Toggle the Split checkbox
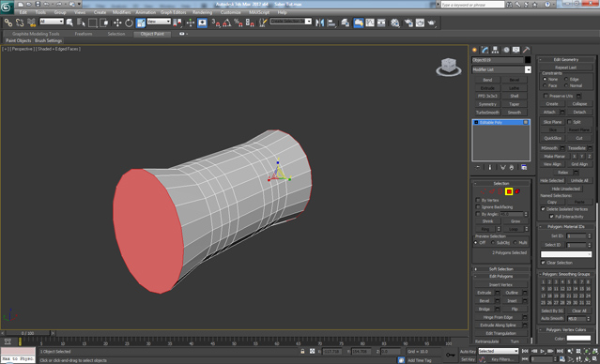The height and width of the screenshot is (364, 600). pyautogui.click(x=569, y=122)
